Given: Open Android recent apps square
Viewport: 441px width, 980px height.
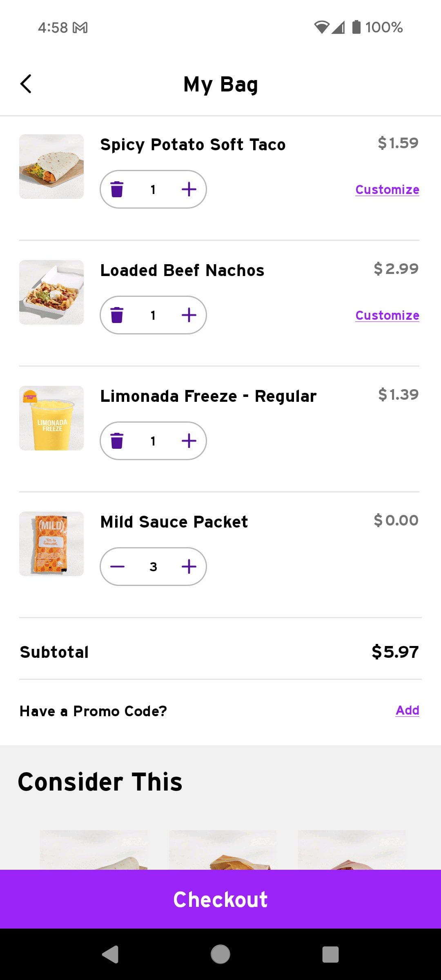Looking at the screenshot, I should 330,955.
